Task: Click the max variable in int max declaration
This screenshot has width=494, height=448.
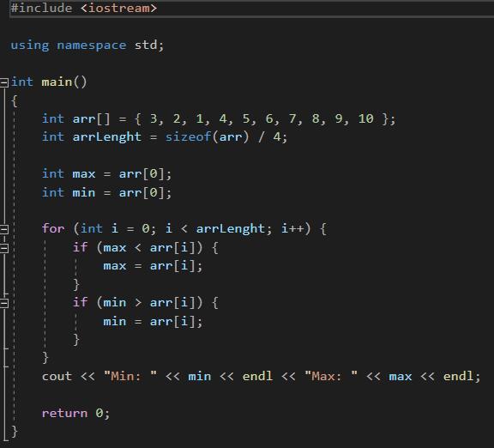Action: coord(84,174)
